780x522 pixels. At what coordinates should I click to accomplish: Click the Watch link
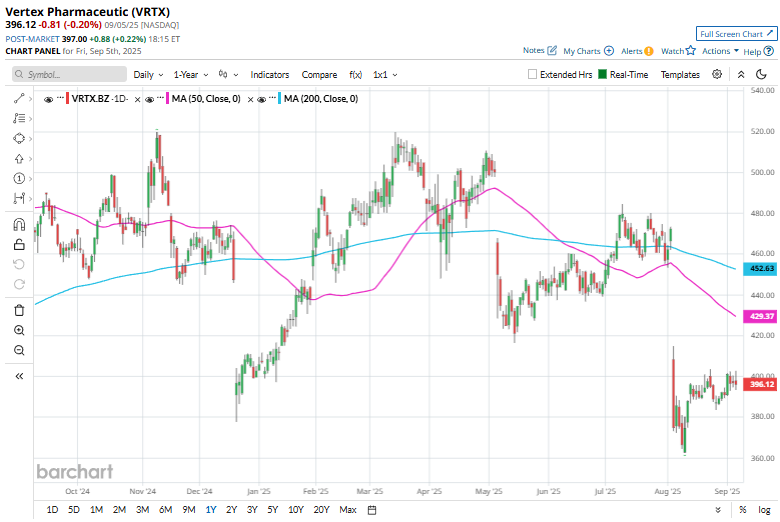672,51
